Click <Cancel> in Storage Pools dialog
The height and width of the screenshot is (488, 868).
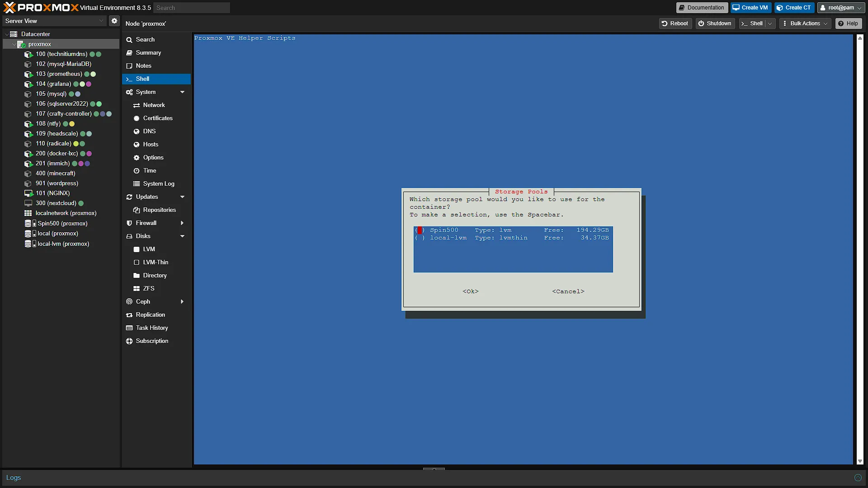[x=568, y=291]
